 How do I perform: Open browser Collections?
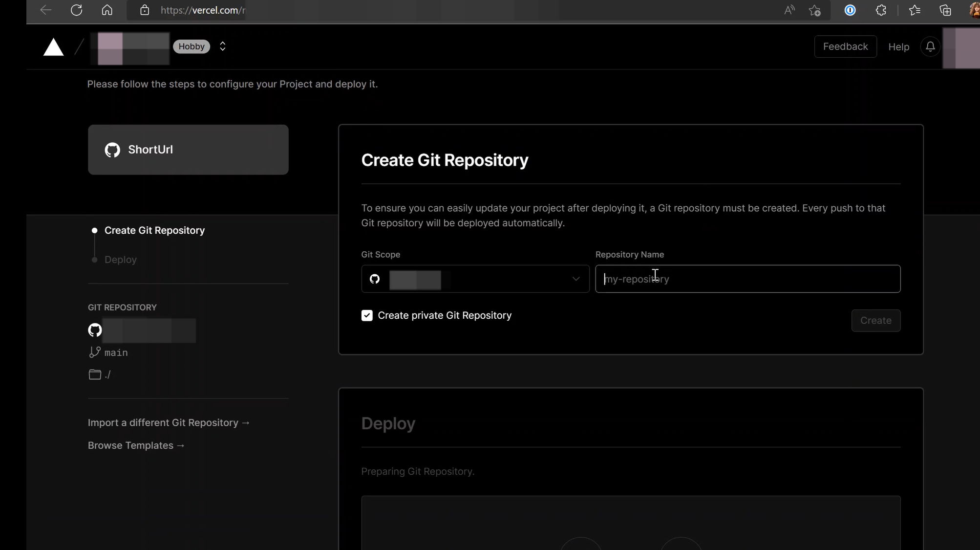click(x=945, y=10)
